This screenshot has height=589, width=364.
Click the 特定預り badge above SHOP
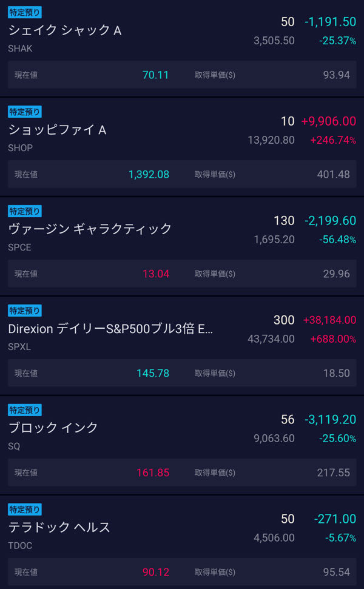pos(25,112)
